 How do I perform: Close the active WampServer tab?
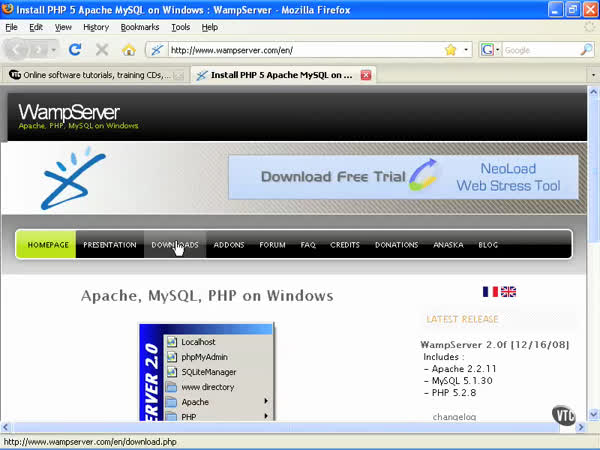click(366, 75)
